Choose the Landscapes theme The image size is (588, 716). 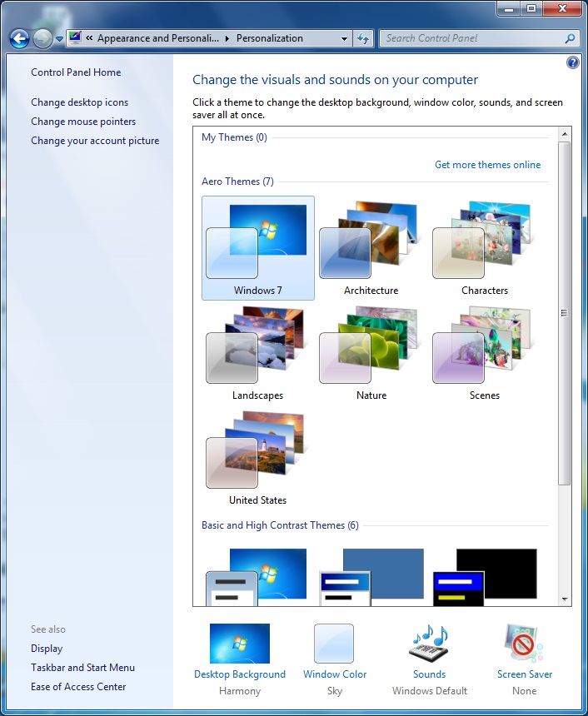point(258,353)
